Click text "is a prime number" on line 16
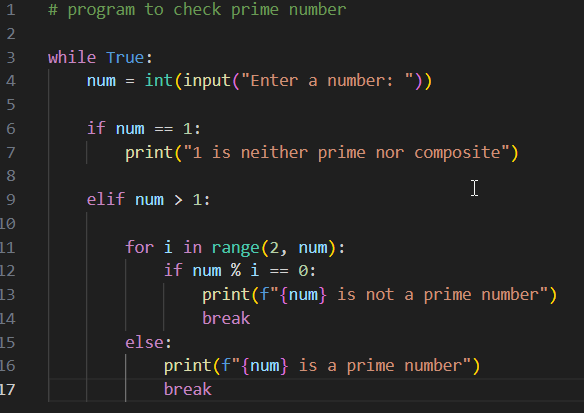 380,366
